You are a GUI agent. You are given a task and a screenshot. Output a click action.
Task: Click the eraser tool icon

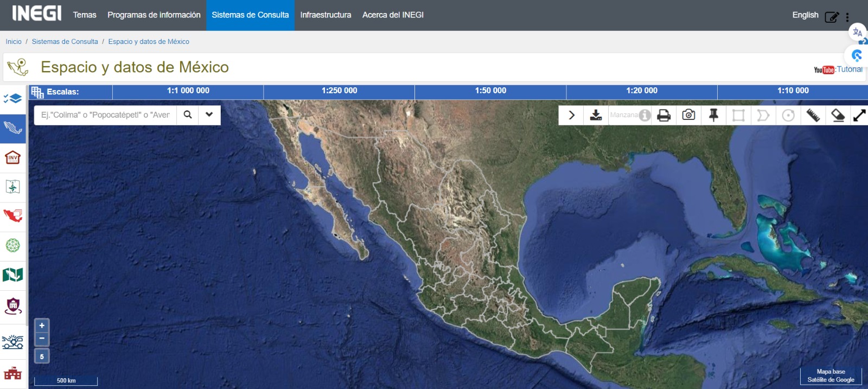[838, 115]
